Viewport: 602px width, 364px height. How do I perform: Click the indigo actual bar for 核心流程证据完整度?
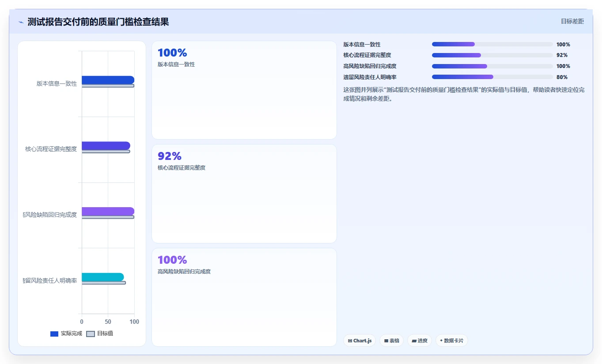pyautogui.click(x=106, y=146)
